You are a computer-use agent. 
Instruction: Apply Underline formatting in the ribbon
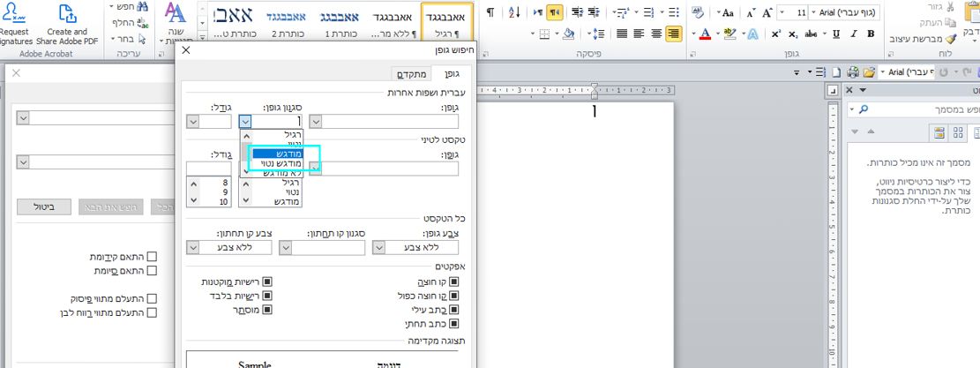[835, 34]
